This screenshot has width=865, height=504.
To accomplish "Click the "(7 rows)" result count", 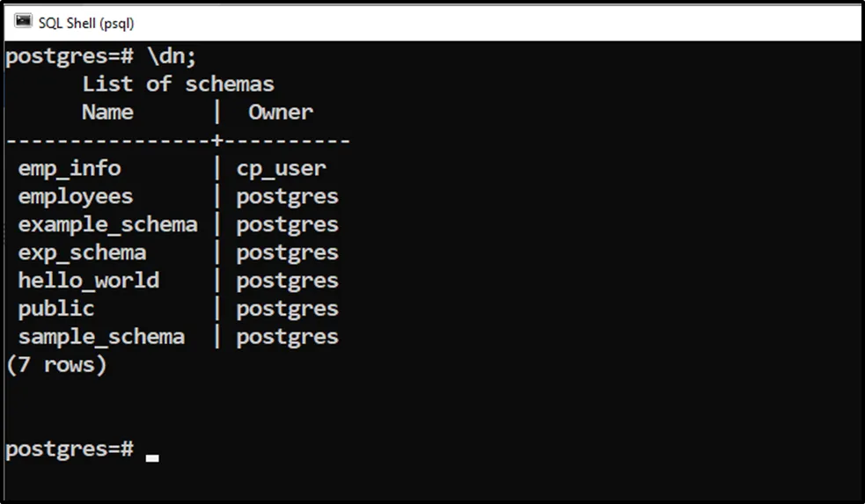I will [x=56, y=366].
